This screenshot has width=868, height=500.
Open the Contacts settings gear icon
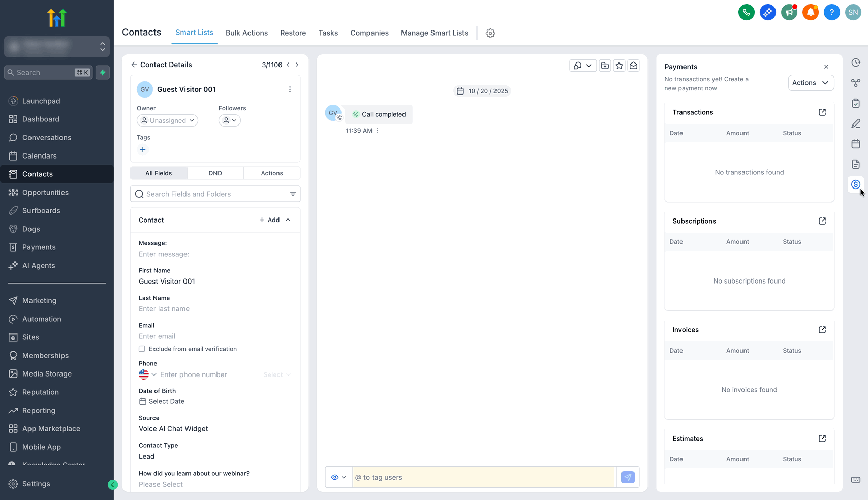pos(490,33)
